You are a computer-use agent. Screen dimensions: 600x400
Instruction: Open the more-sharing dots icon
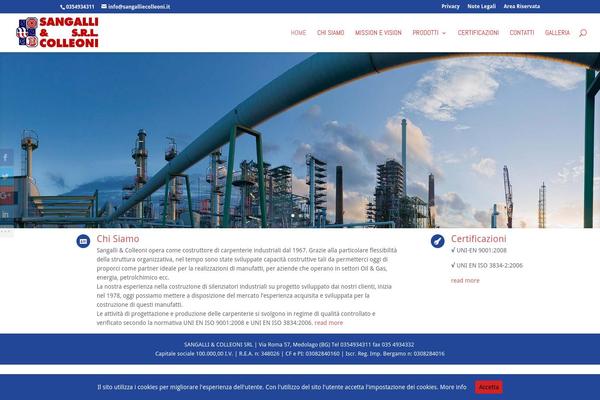pos(7,231)
